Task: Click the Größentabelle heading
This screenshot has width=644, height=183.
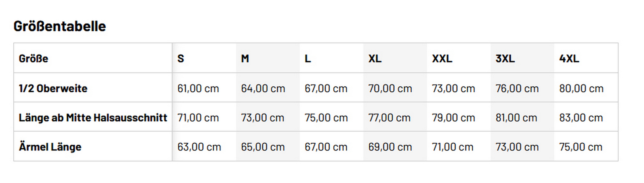Action: pyautogui.click(x=60, y=26)
